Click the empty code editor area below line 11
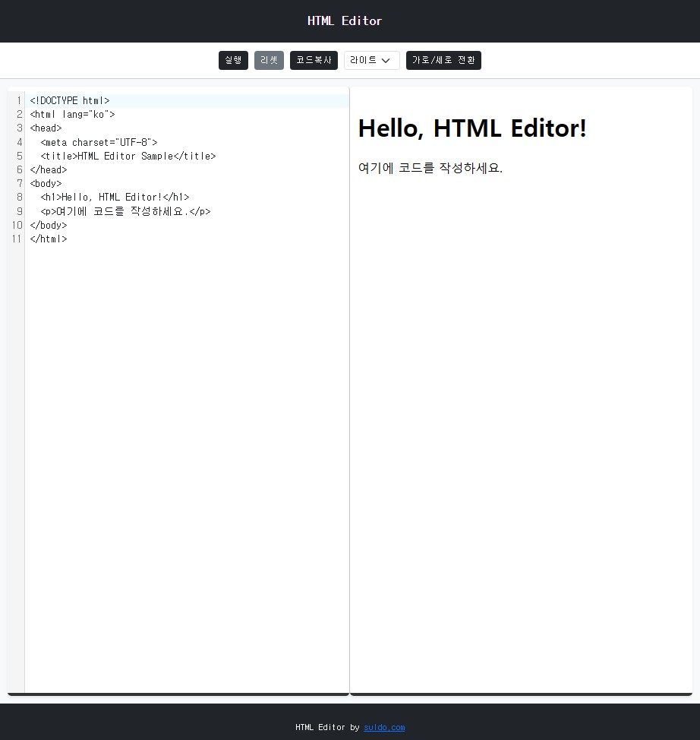 pos(187,467)
